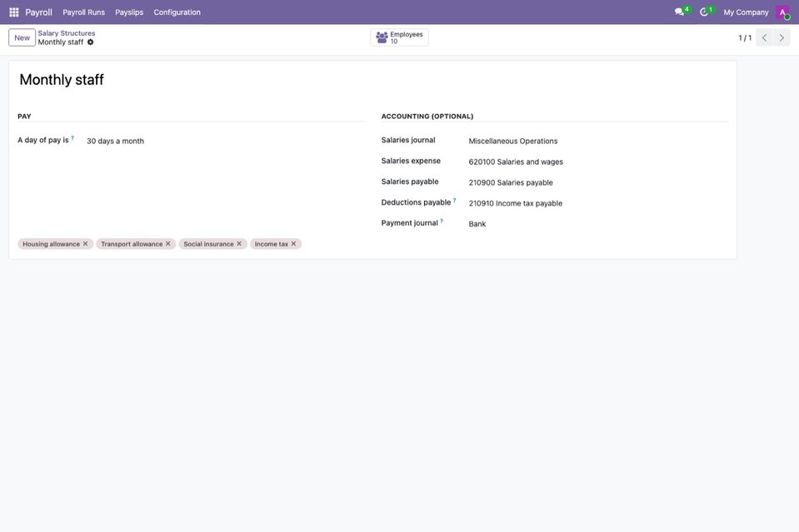Screen dimensions: 799x532
Task: Remove the Housing allowance tag
Action: 86,244
